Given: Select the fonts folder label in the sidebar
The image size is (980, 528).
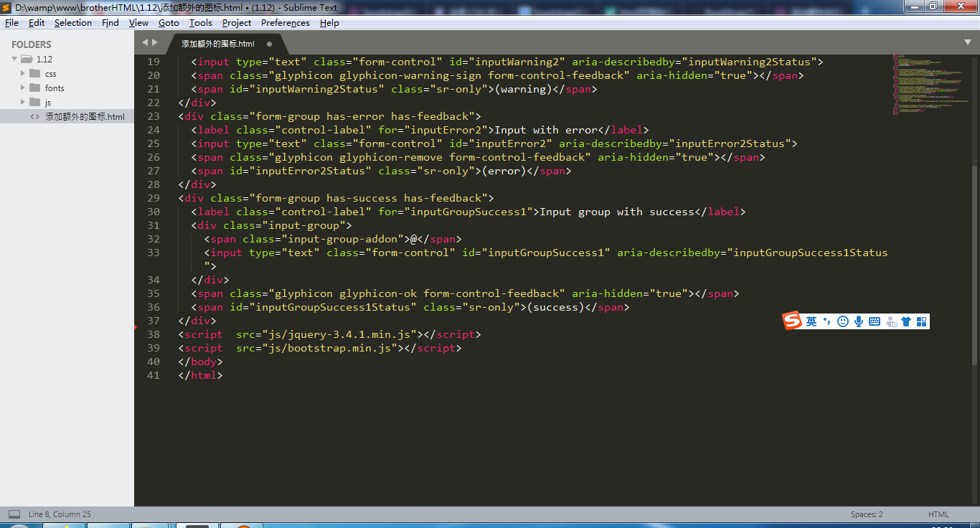Looking at the screenshot, I should (x=55, y=88).
